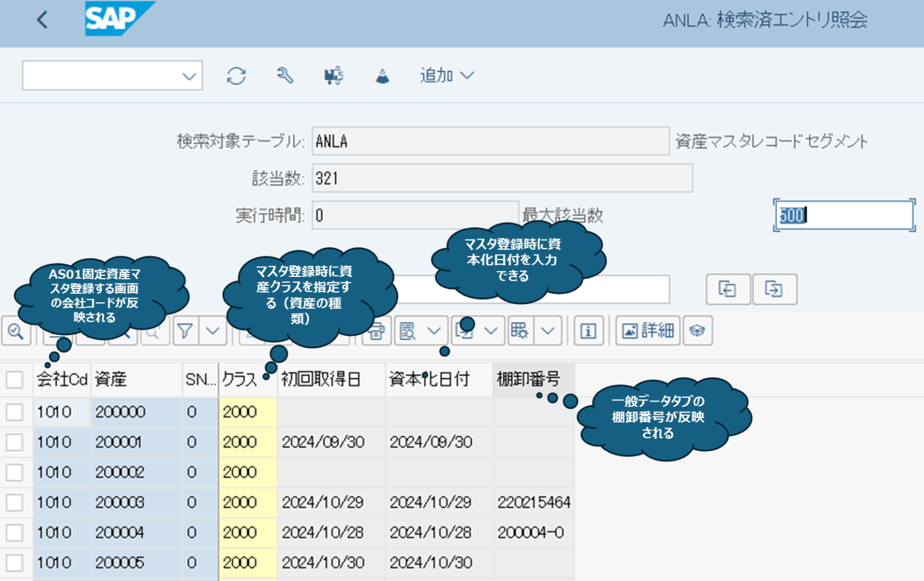The image size is (924, 581).
Task: Click the print icon above the results table
Action: pos(376,331)
